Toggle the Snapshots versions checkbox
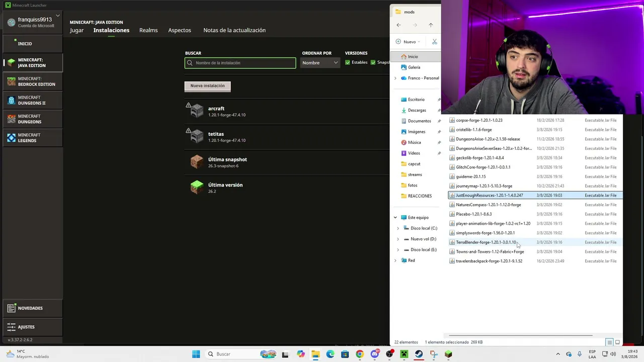The image size is (644, 362). click(373, 62)
